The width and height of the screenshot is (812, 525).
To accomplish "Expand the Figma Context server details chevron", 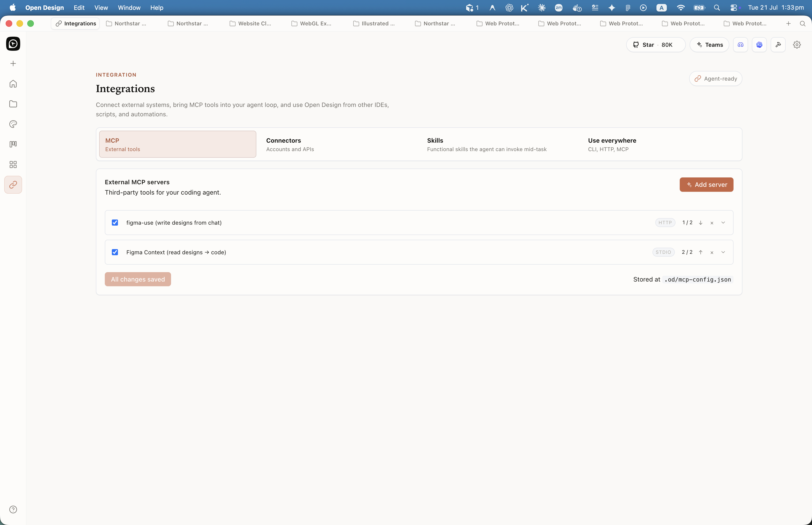I will click(723, 252).
